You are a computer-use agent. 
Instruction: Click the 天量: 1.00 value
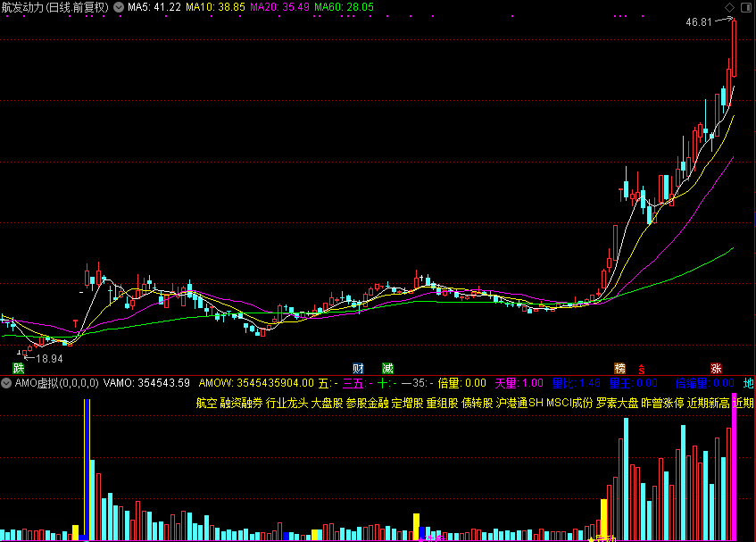[x=519, y=383]
